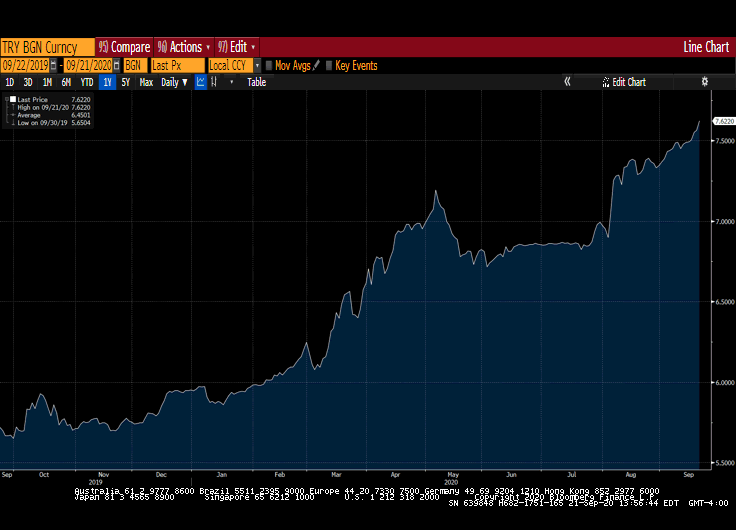Enable the Mov Avgs checkbox
This screenshot has height=530, width=736.
point(269,65)
